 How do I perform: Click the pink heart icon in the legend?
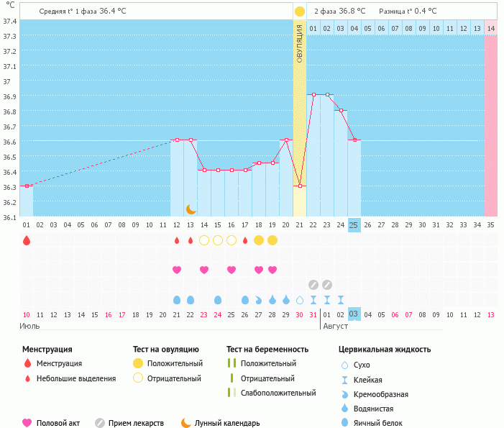coord(27,423)
